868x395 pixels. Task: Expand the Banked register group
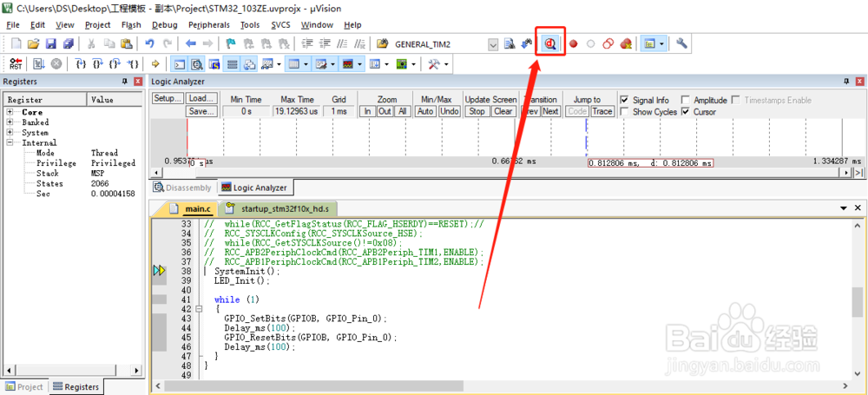10,122
